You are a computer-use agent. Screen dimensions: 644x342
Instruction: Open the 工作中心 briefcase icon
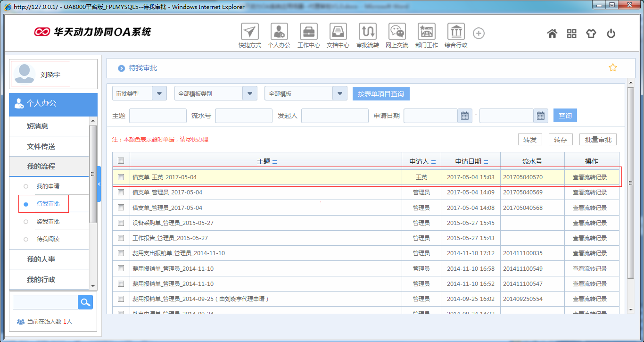308,32
